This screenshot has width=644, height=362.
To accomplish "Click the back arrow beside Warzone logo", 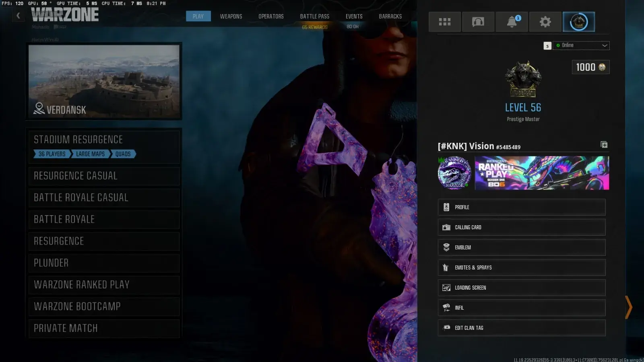I will 18,16.
